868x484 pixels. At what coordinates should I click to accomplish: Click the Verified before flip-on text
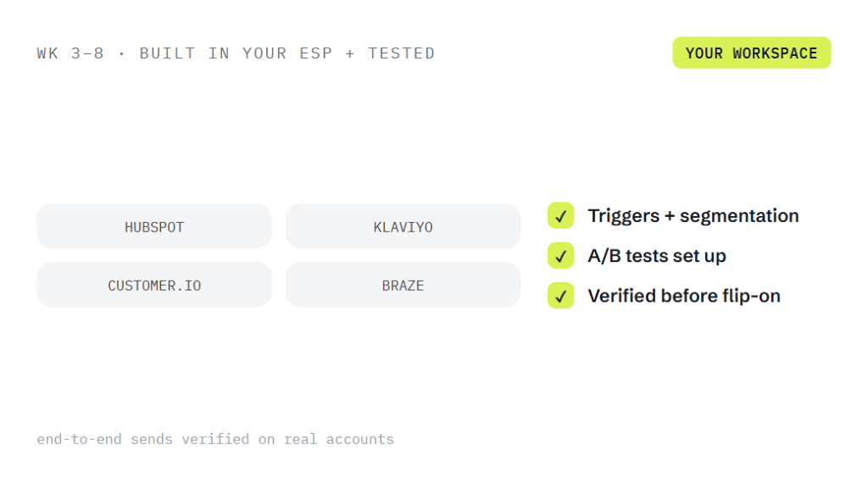click(684, 297)
